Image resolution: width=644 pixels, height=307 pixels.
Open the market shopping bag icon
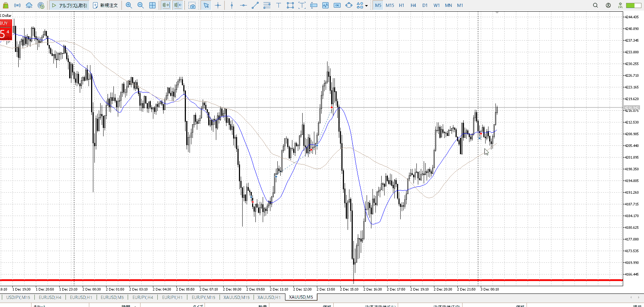click(x=5, y=5)
